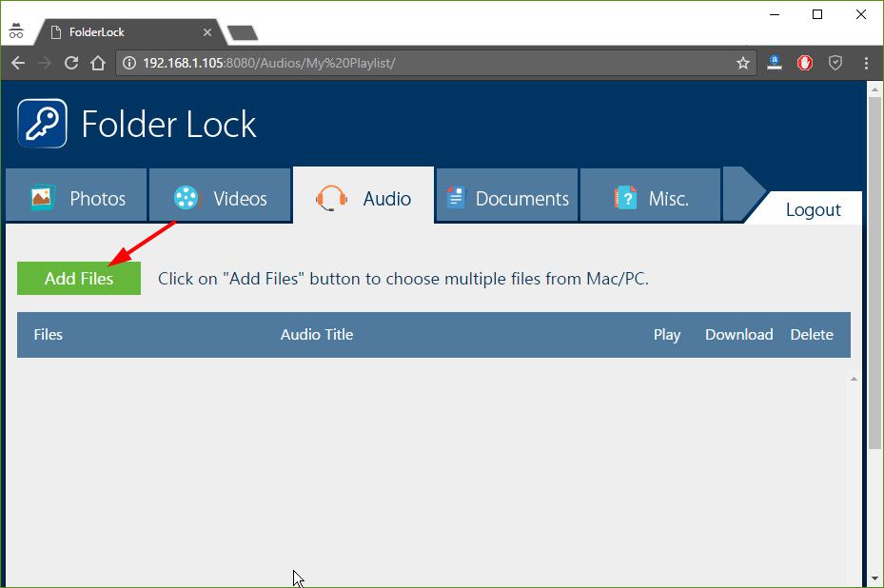Click the browser Home icon
884x588 pixels.
[98, 63]
